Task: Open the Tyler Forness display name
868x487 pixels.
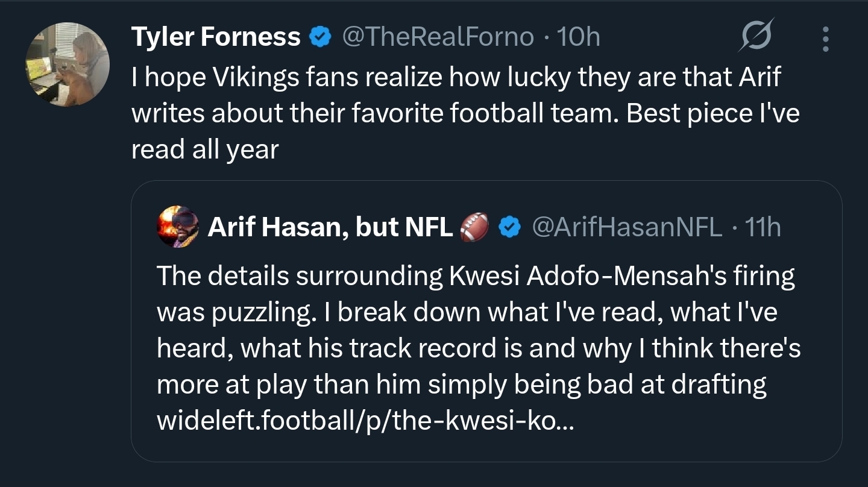Action: (216, 37)
